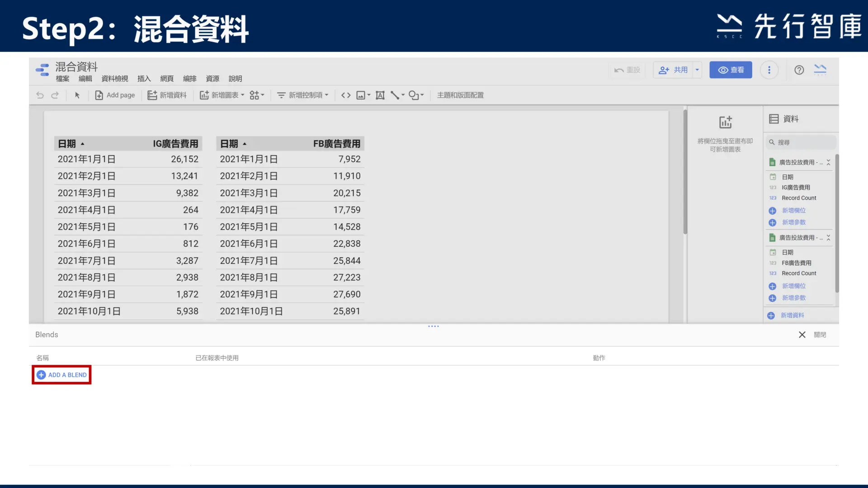Open the 檔案 menu

click(62, 79)
